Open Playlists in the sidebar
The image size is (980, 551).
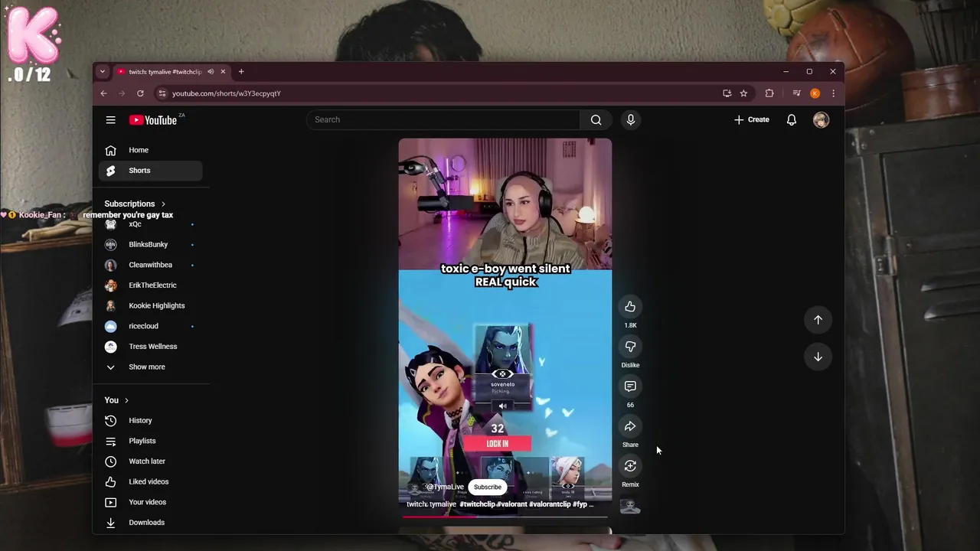point(150,441)
